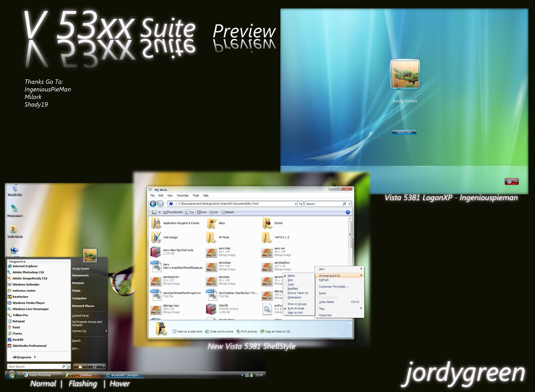Viewport: 535px width, 392px height.
Task: Expand the New submenu in context menu
Action: point(339,309)
